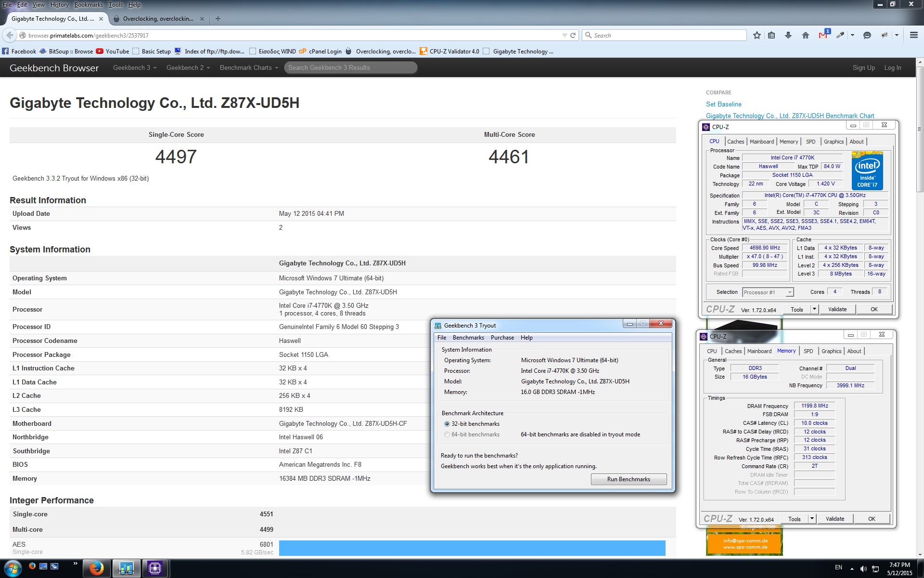Focus the Firefox Search box
This screenshot has width=924, height=578.
click(x=664, y=35)
